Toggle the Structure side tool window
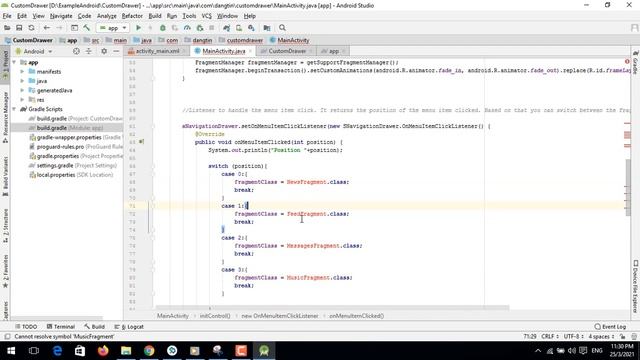The height and width of the screenshot is (360, 640). tap(5, 226)
